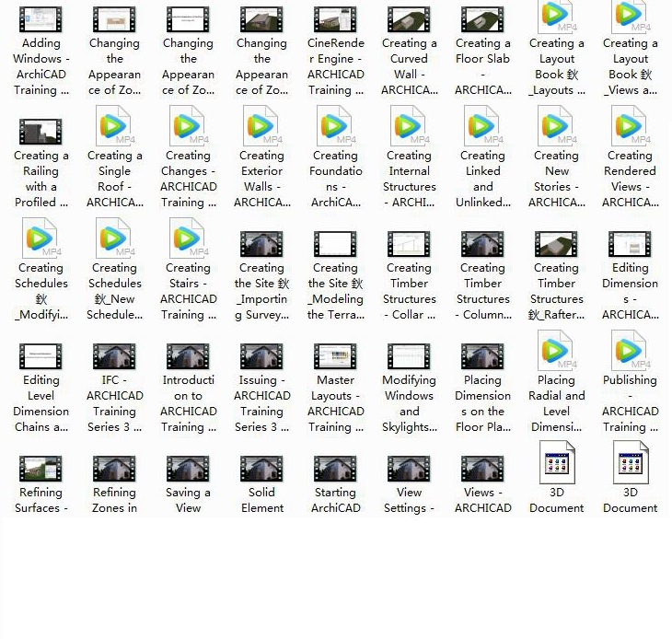The height and width of the screenshot is (639, 672).
Task: Select the Creating Changes MP4 file icon
Action: point(188,127)
